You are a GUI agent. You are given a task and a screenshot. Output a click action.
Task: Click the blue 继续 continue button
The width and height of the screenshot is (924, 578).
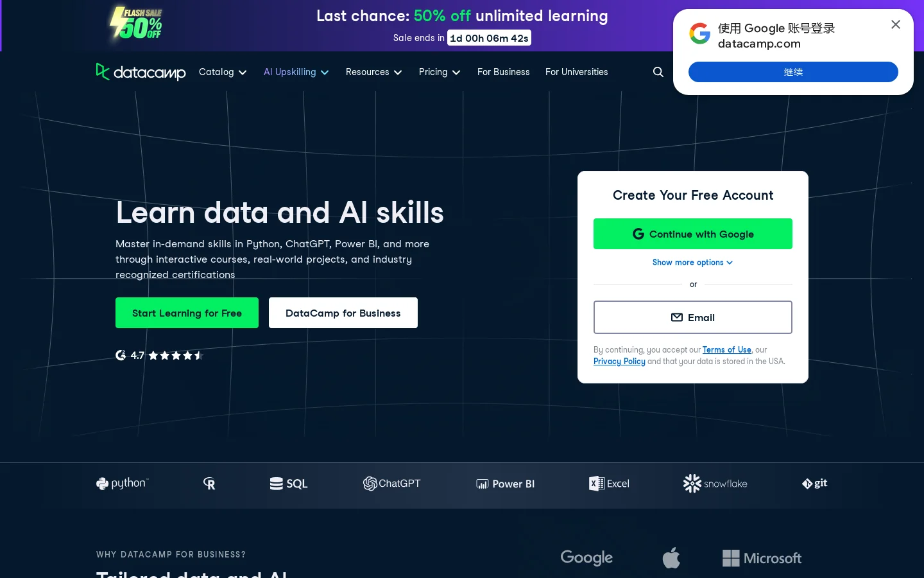[x=793, y=72]
